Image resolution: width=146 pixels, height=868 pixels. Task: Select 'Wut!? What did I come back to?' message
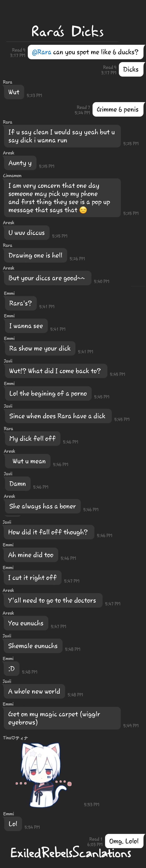click(55, 371)
